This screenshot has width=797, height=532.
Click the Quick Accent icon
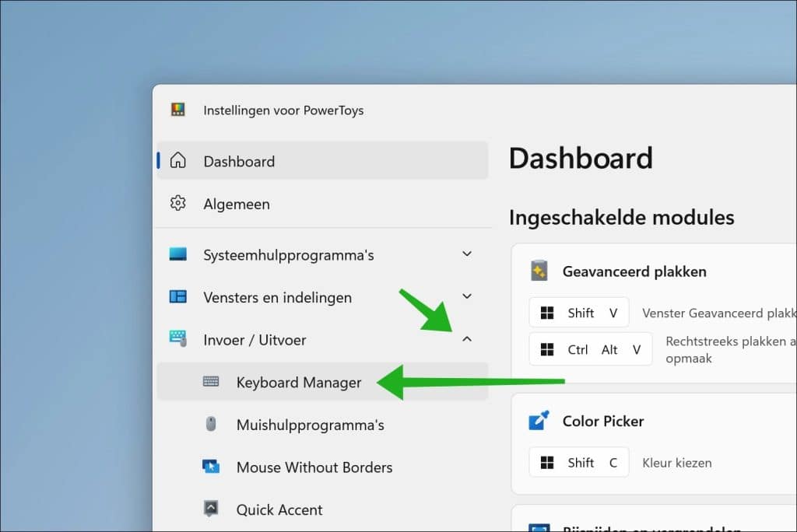point(211,508)
